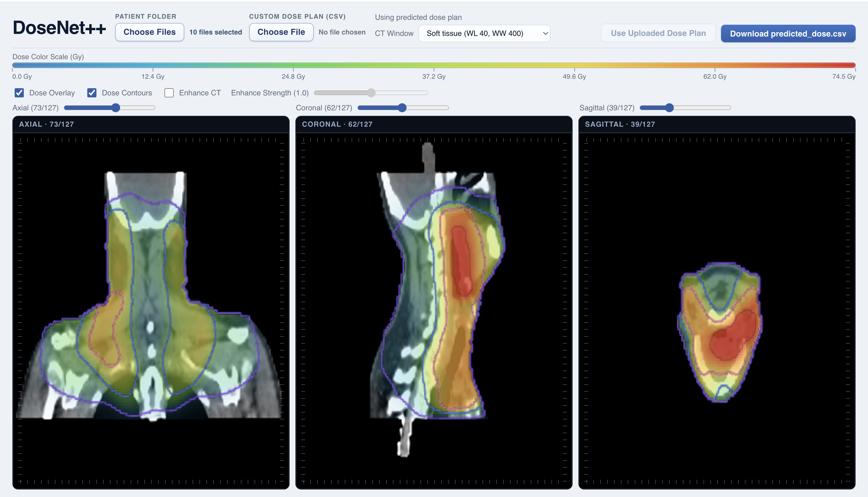Click the CT Window dropdown chevron arrow

pos(545,33)
